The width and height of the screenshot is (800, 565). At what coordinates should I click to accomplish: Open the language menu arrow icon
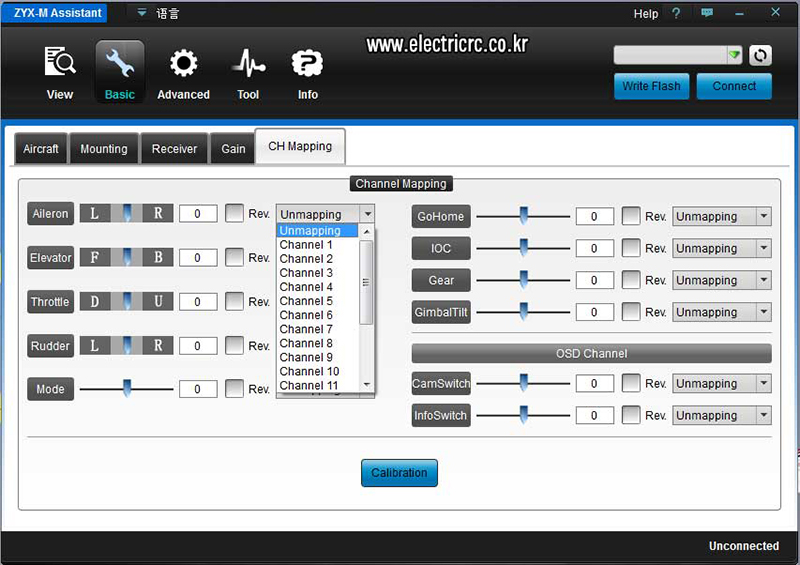142,12
